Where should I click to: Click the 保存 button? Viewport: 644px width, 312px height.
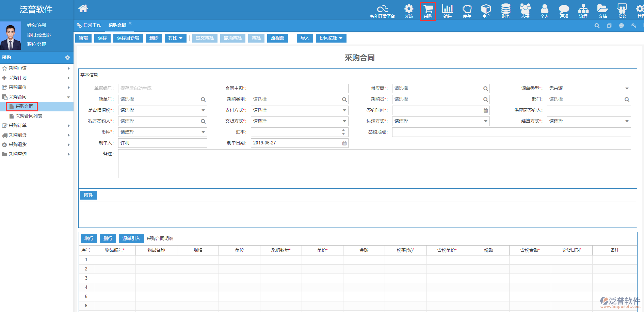point(102,38)
